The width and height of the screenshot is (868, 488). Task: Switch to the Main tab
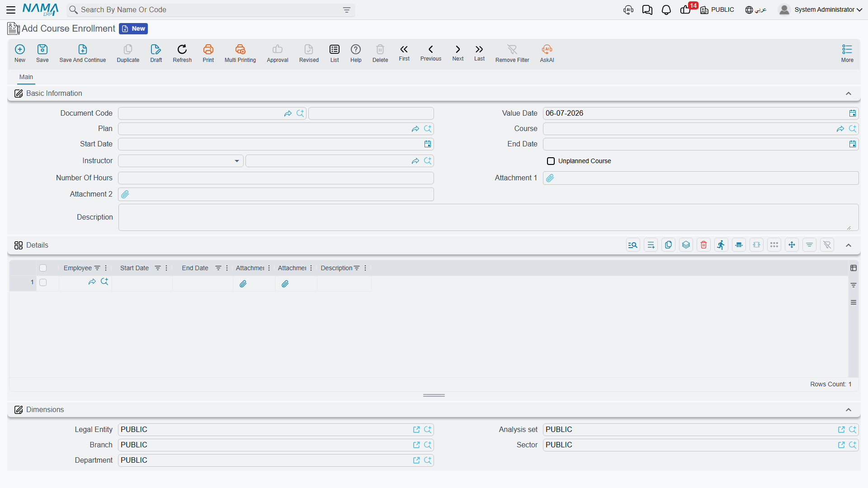[26, 77]
